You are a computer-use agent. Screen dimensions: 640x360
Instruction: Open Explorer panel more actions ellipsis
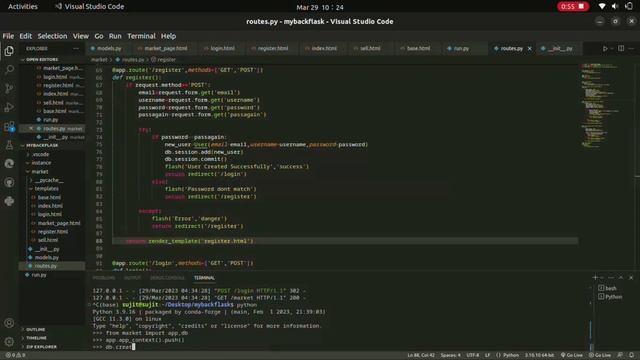[x=76, y=48]
